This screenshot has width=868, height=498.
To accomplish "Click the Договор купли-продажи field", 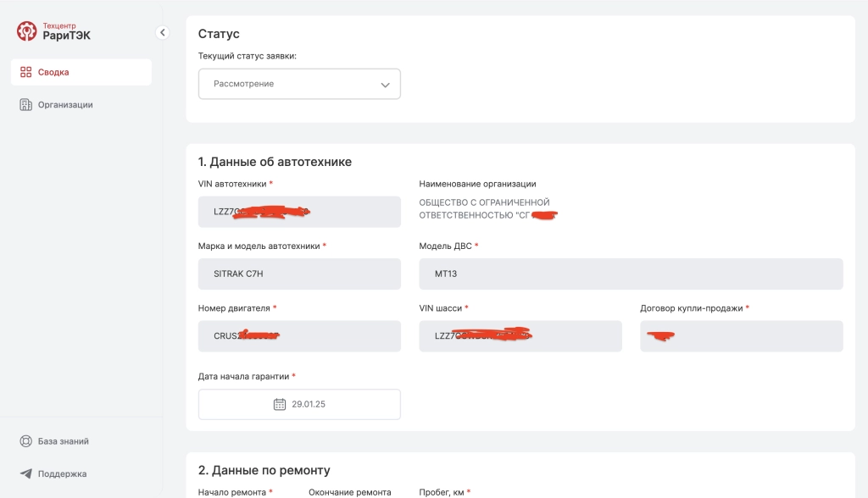I will (x=741, y=336).
